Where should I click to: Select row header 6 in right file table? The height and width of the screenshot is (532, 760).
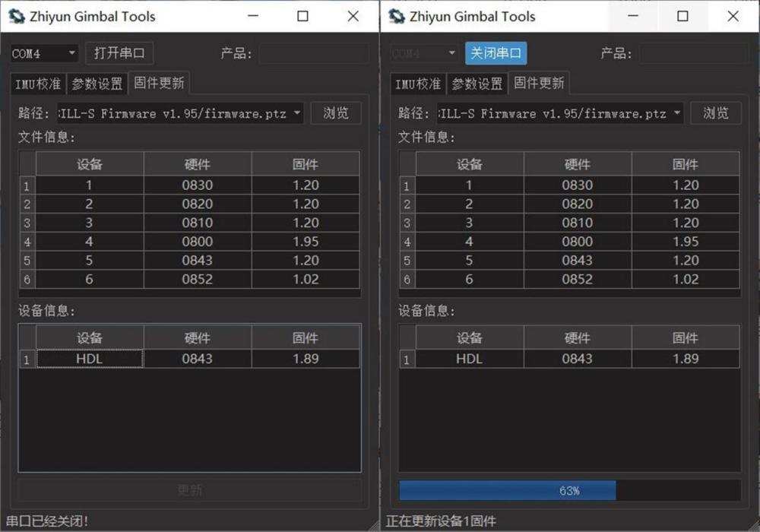407,280
